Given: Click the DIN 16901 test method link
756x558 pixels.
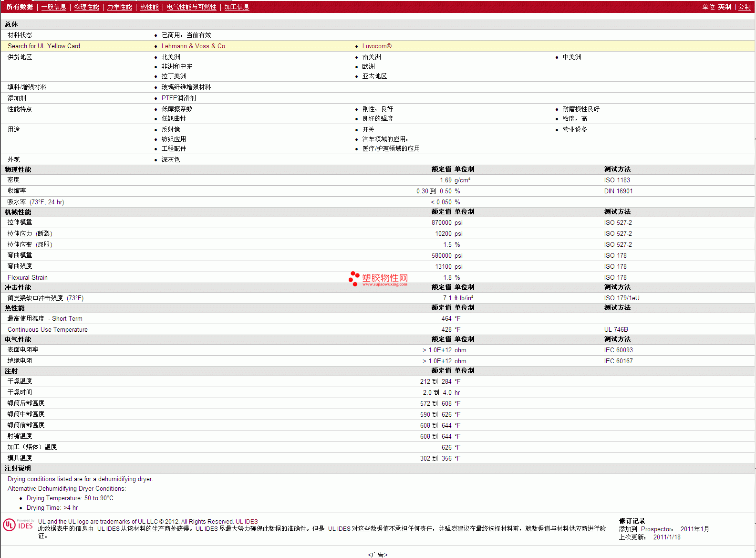Looking at the screenshot, I should point(618,191).
